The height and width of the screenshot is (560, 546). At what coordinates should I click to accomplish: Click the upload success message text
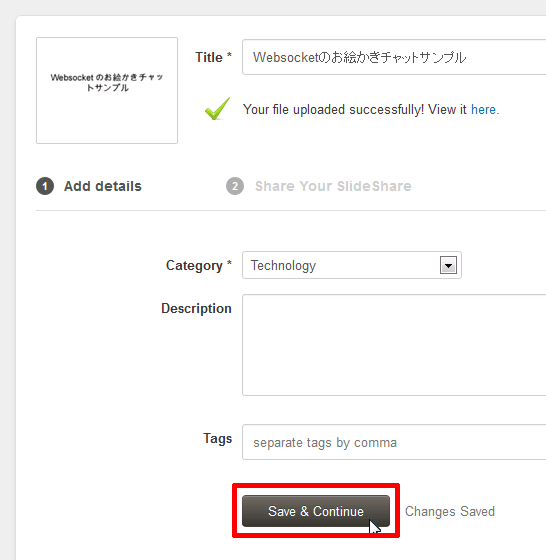[371, 109]
